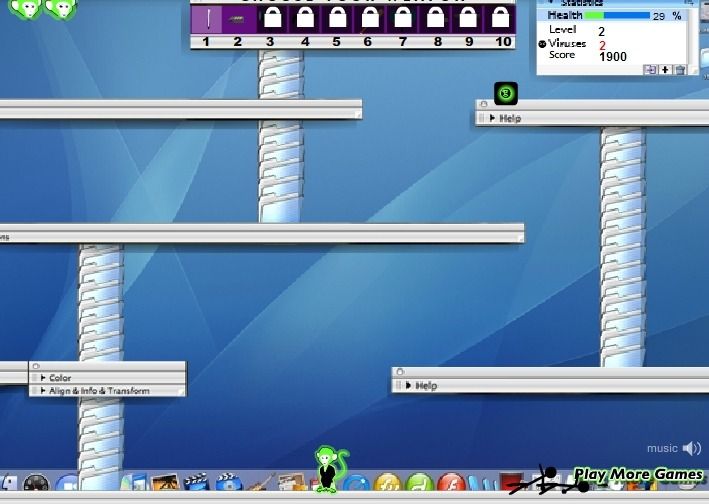
Task: Click the Score value 1900
Action: pos(613,57)
